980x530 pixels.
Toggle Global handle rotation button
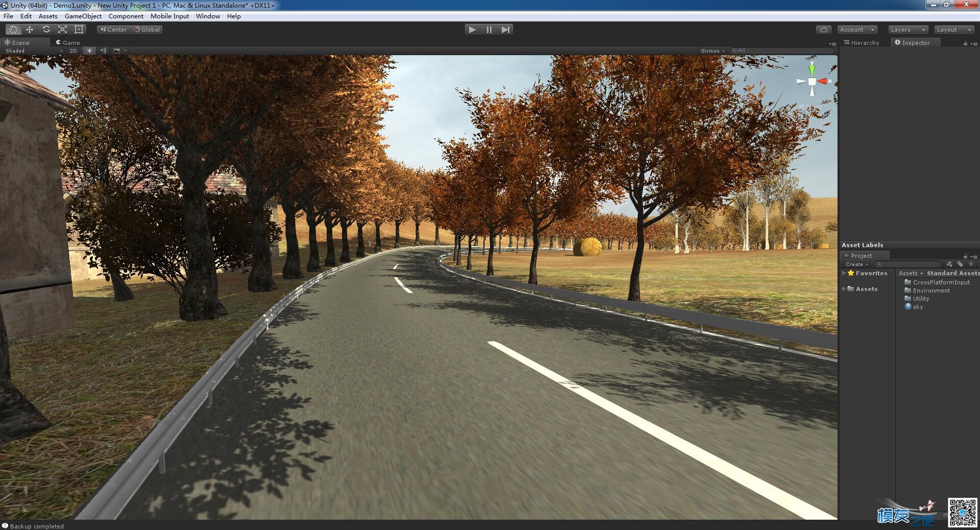point(147,30)
